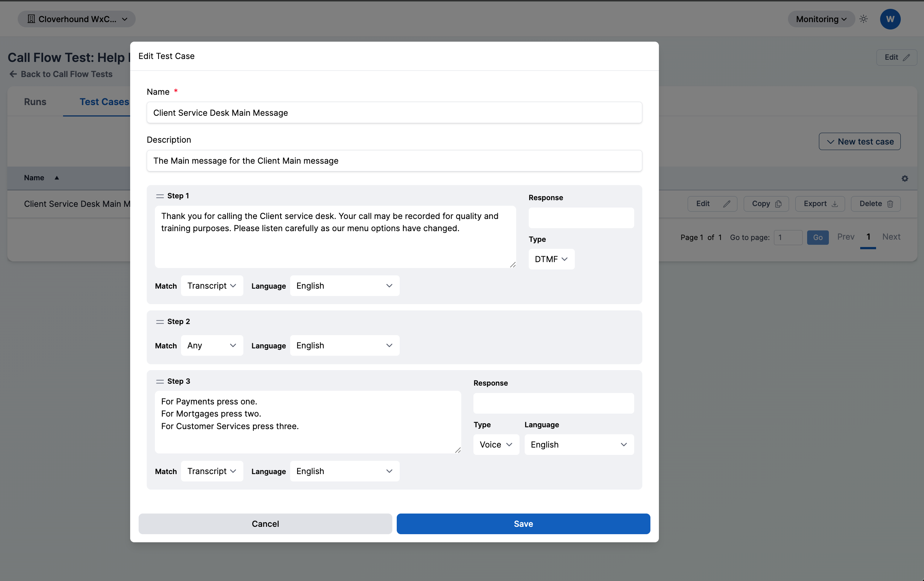Toggle the light/dark theme sun icon
The width and height of the screenshot is (924, 581).
(x=864, y=19)
